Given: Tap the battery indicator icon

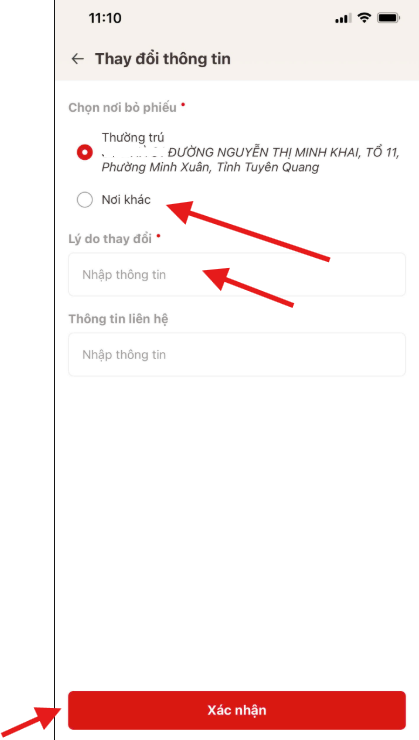Looking at the screenshot, I should 389,18.
